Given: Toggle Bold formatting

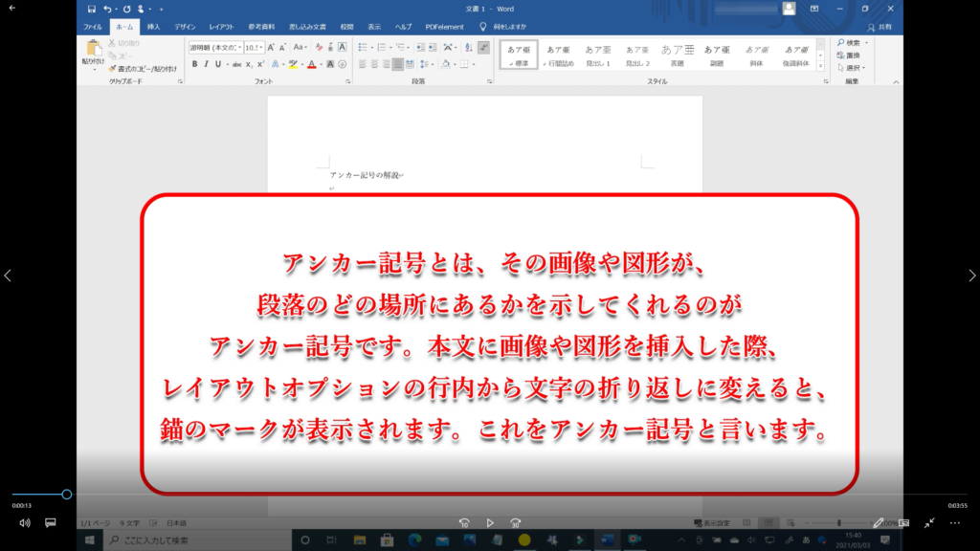Looking at the screenshot, I should 194,64.
